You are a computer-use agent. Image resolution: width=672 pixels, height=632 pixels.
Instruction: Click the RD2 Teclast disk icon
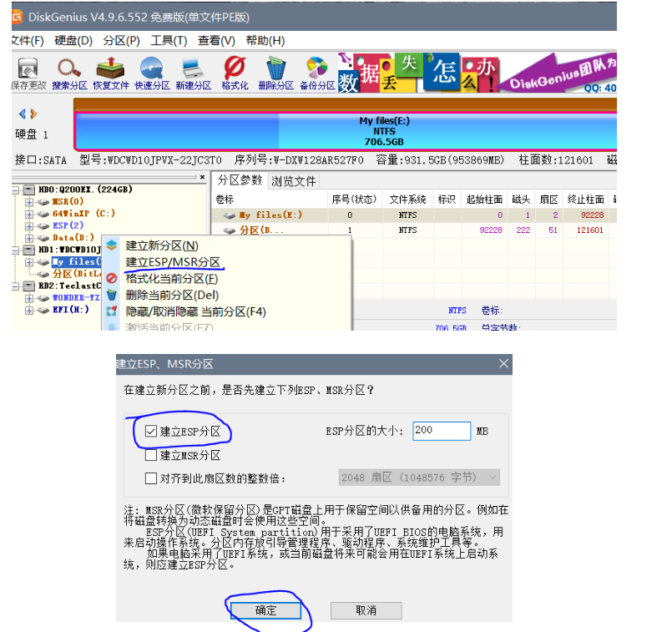coord(28,286)
